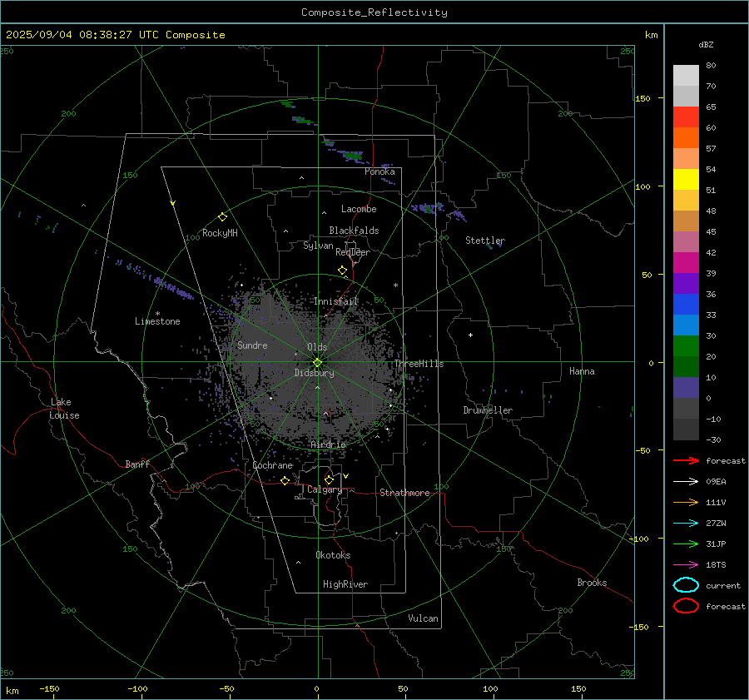Click the Airdrie label

click(x=328, y=444)
